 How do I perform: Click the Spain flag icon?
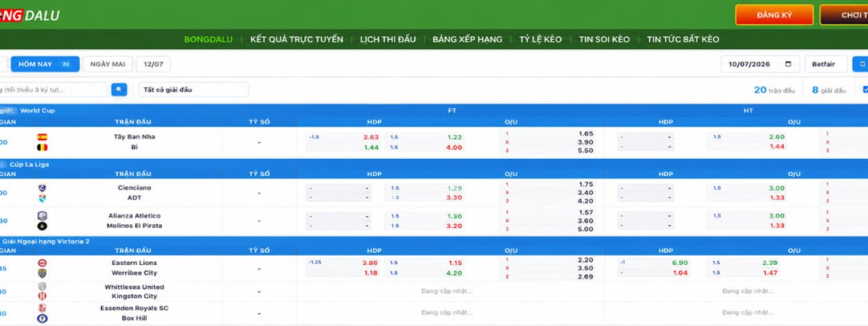(42, 137)
